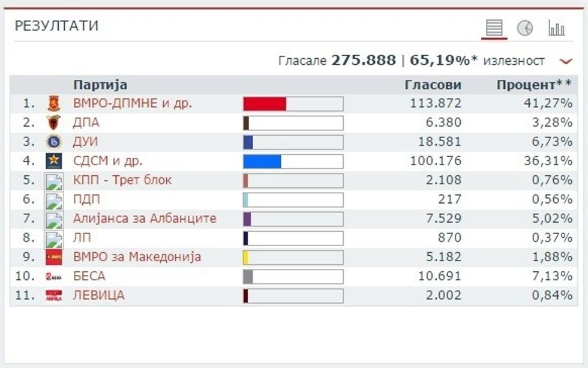Click the БЕСА party logo icon
Screen dimensions: 588x368
[x=54, y=276]
